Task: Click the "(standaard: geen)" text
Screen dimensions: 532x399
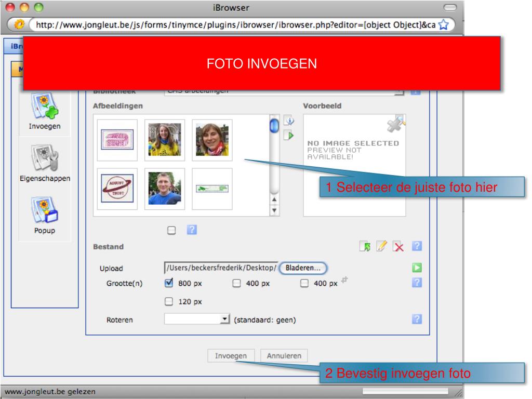Action: click(x=265, y=320)
